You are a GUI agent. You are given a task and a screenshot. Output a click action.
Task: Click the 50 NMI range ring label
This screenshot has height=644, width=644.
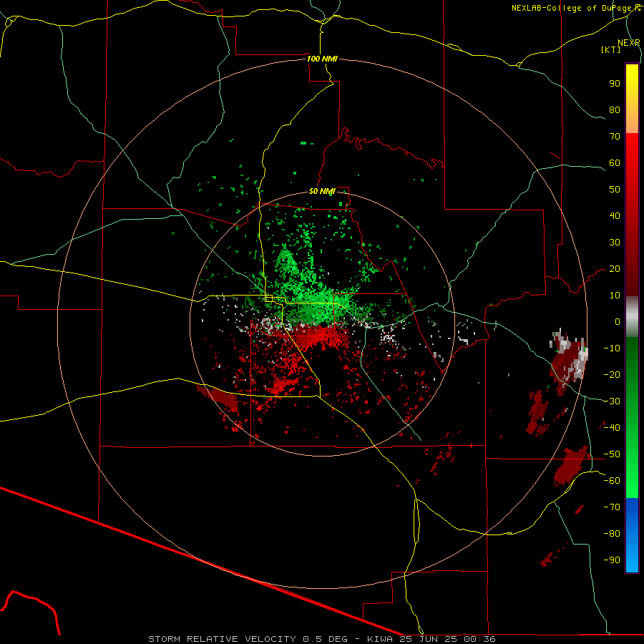pos(322,191)
